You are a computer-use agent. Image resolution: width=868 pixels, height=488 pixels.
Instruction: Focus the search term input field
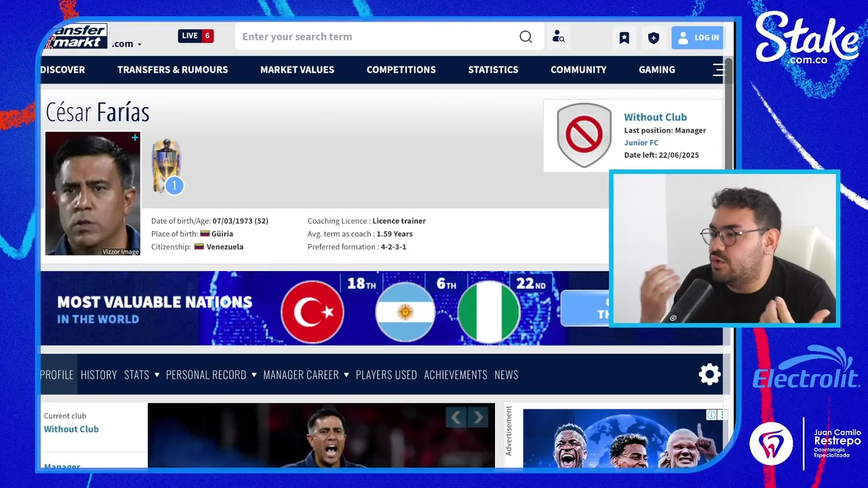coord(376,37)
